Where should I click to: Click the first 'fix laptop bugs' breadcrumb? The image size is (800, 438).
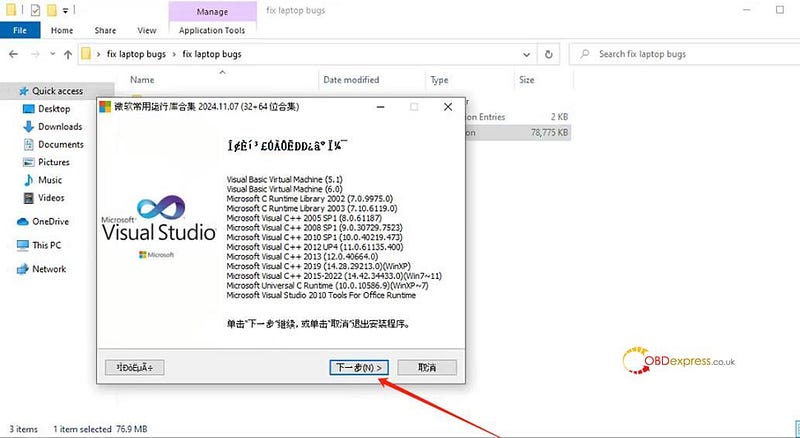point(136,54)
